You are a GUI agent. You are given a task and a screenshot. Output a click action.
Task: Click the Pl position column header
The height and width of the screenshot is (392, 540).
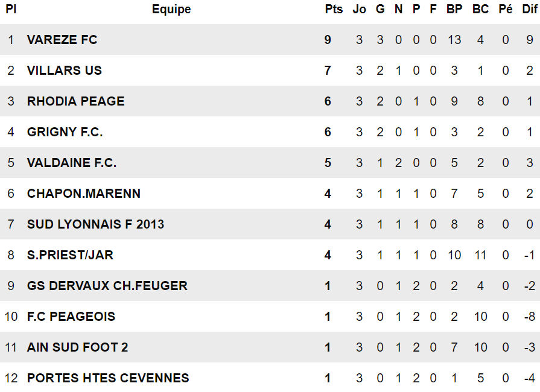click(11, 9)
